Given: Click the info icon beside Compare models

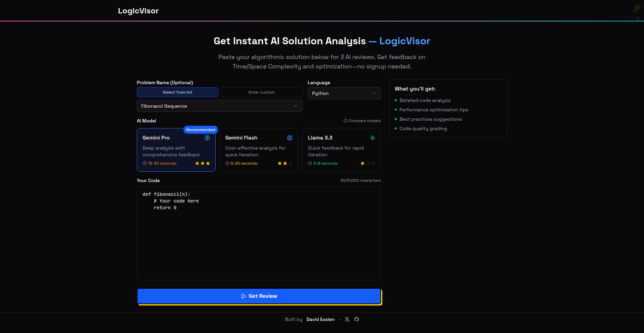Looking at the screenshot, I should (345, 121).
